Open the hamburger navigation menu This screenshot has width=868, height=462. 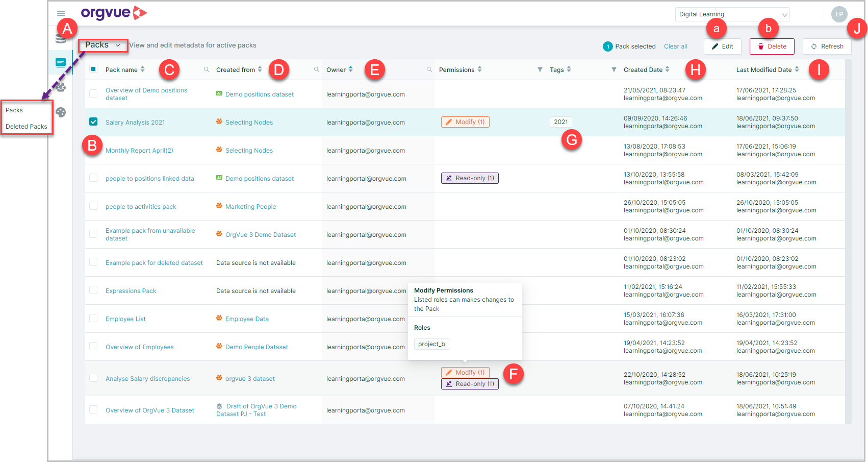[61, 14]
